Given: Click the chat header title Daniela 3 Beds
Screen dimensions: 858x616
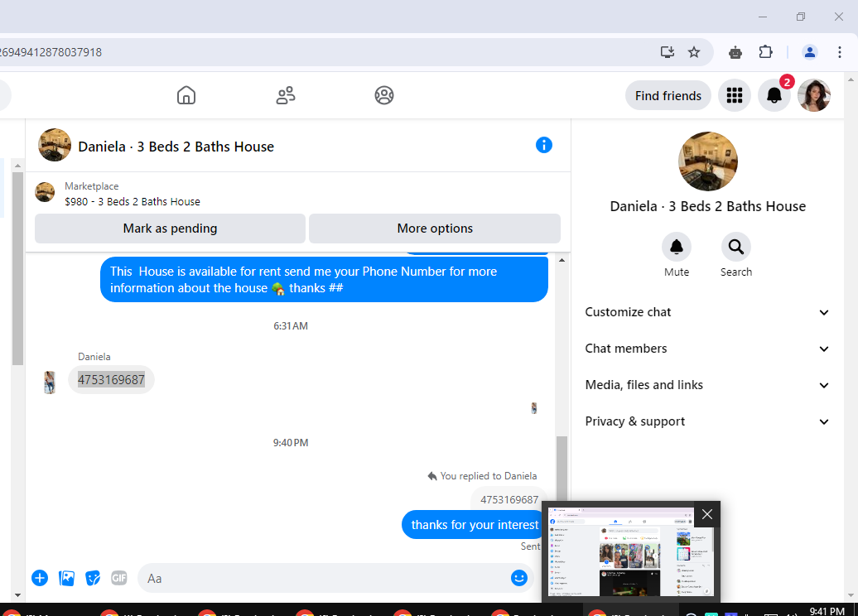Looking at the screenshot, I should click(176, 147).
